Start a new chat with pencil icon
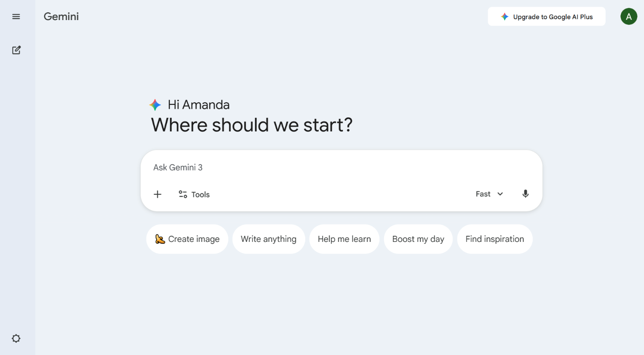 16,50
